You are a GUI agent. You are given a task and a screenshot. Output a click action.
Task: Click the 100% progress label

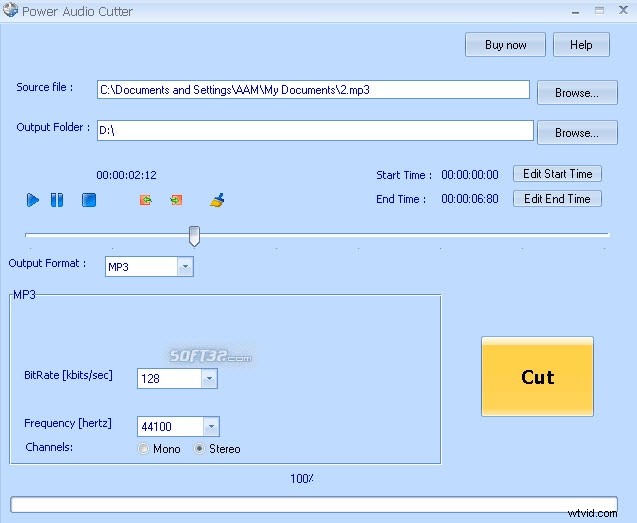point(302,479)
